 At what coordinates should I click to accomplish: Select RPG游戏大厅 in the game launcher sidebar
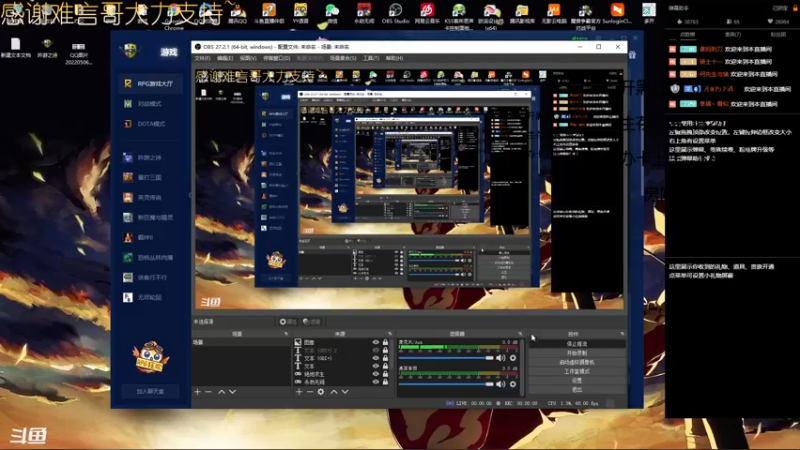point(149,83)
